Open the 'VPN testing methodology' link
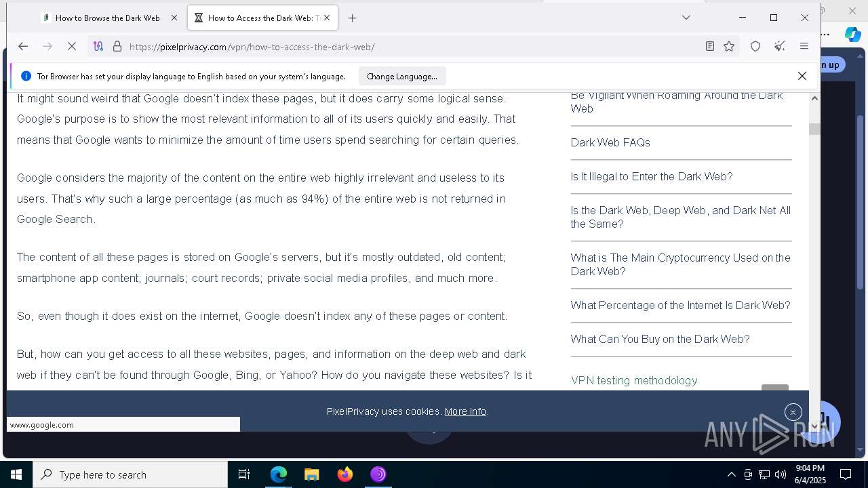Image resolution: width=868 pixels, height=488 pixels. pyautogui.click(x=634, y=380)
